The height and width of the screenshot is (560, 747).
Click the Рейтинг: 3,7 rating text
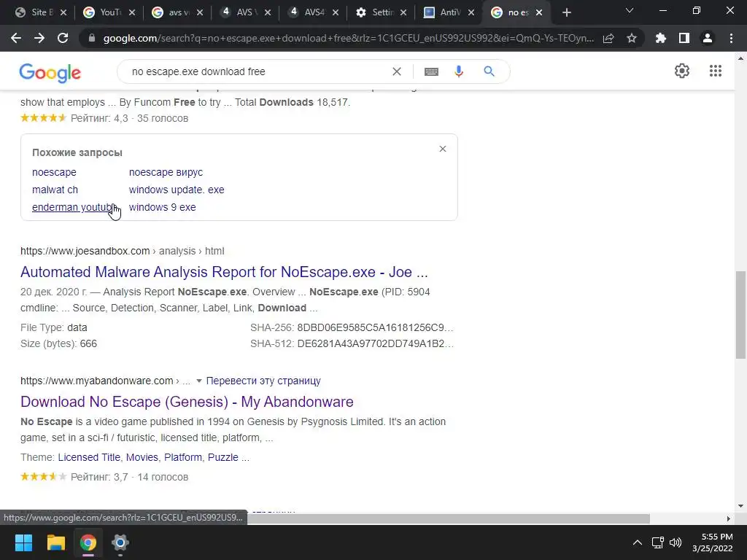99,477
